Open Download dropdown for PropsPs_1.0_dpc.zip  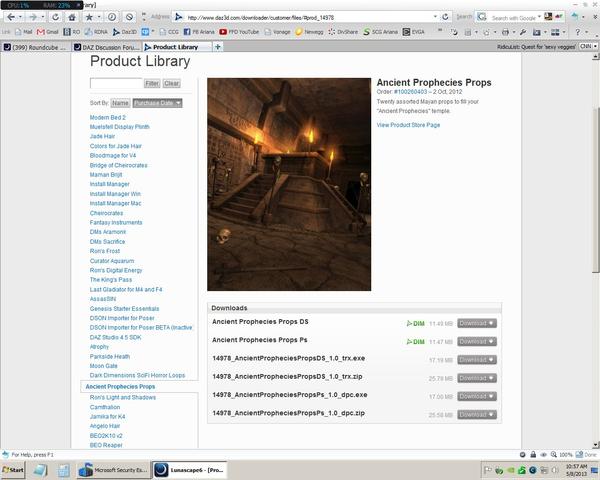[x=477, y=415]
